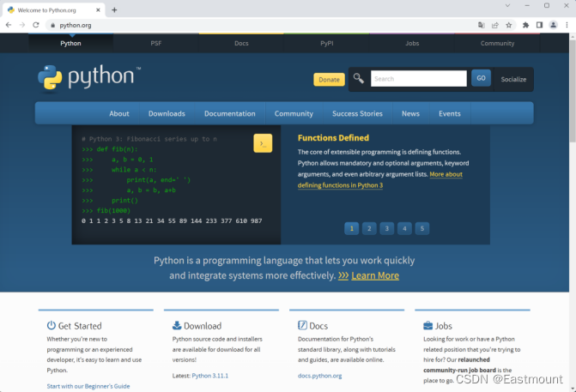Viewport: 576px width, 392px height.
Task: Select slide 5 in the carousel
Action: pos(422,229)
